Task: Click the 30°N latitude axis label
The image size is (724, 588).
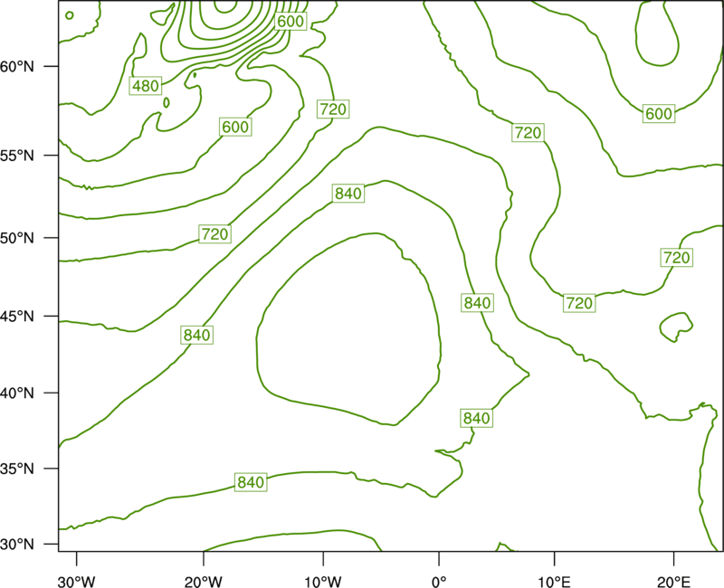Action: coord(17,545)
